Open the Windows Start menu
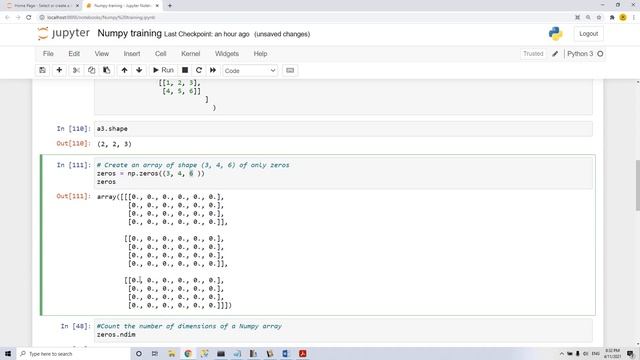 [8, 353]
